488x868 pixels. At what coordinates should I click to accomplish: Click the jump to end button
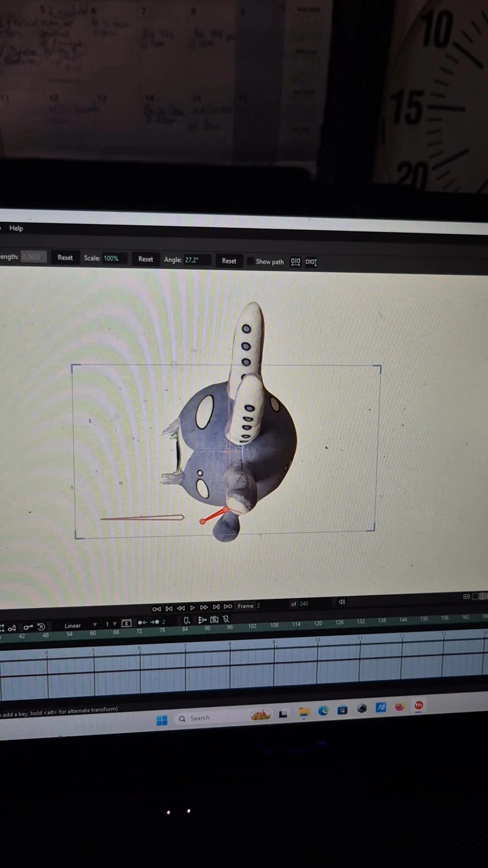click(x=216, y=607)
